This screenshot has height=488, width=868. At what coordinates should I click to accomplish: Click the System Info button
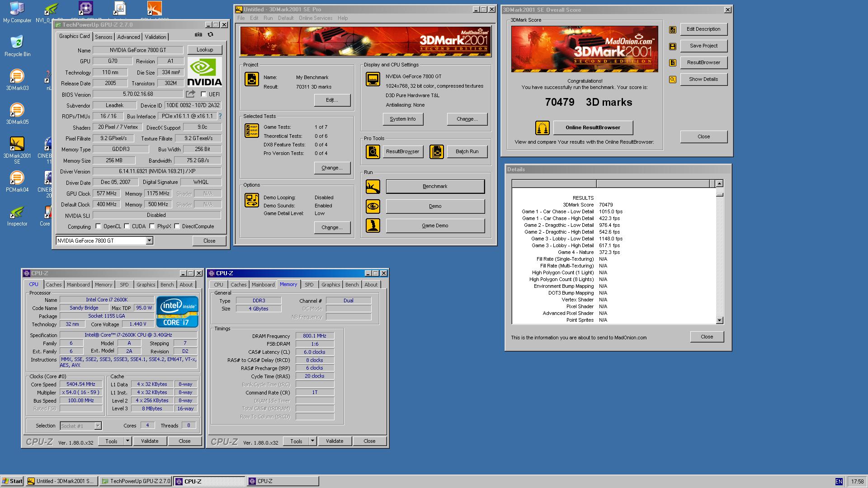click(x=403, y=119)
